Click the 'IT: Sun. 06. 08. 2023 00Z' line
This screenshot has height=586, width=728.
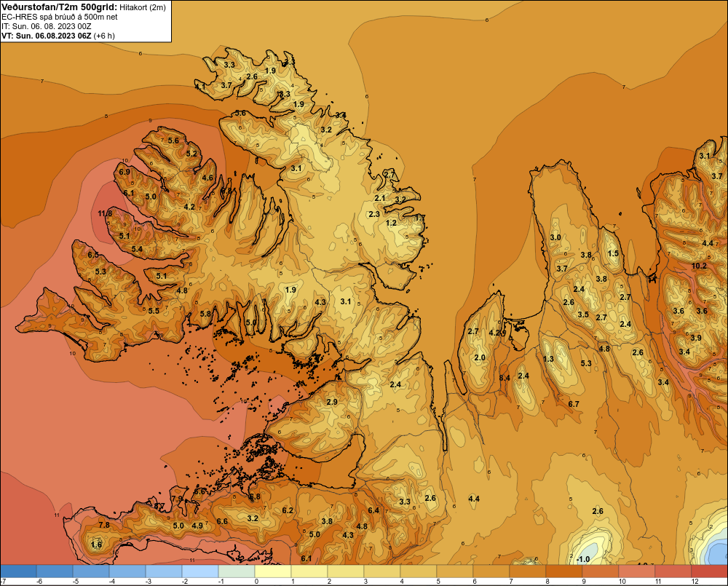tap(47, 26)
